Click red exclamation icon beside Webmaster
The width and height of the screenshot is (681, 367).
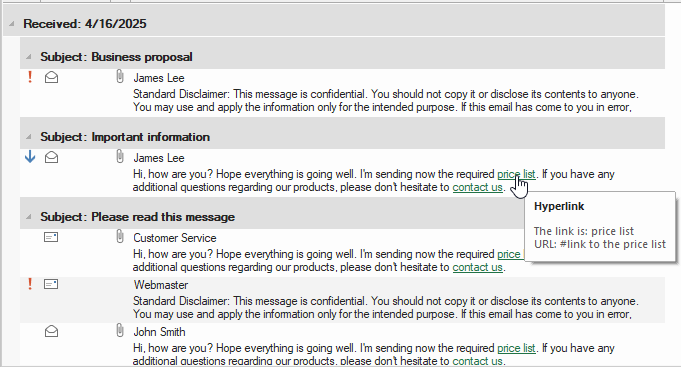point(30,284)
